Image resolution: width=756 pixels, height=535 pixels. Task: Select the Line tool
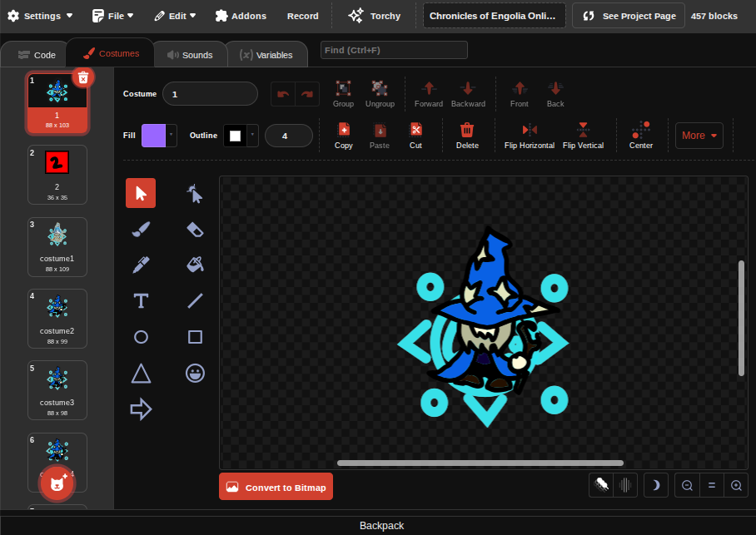[195, 300]
